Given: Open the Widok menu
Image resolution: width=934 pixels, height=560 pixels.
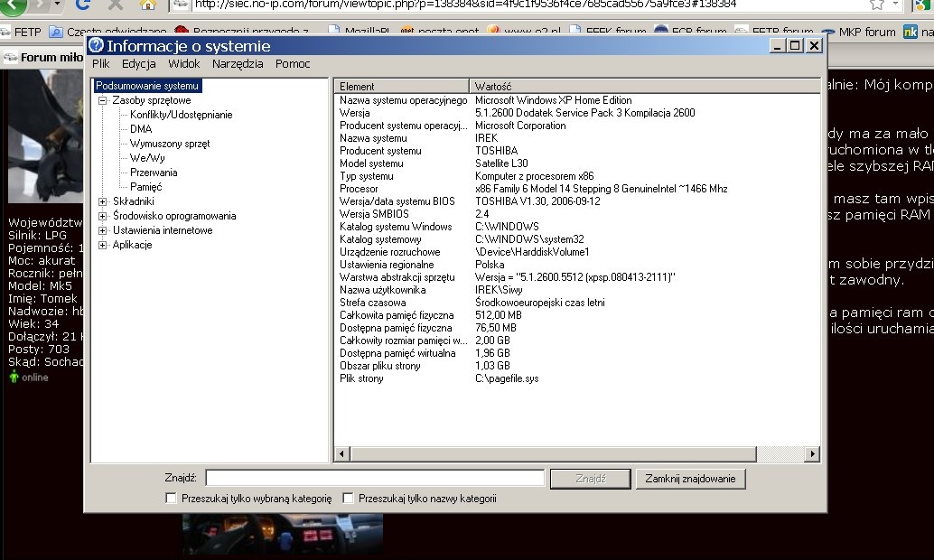Looking at the screenshot, I should click(x=183, y=64).
